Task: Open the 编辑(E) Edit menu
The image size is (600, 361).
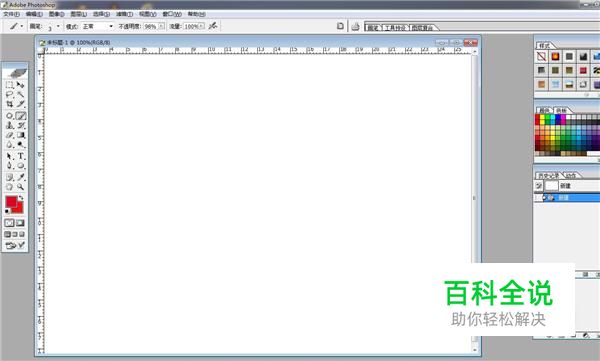Action: point(34,14)
